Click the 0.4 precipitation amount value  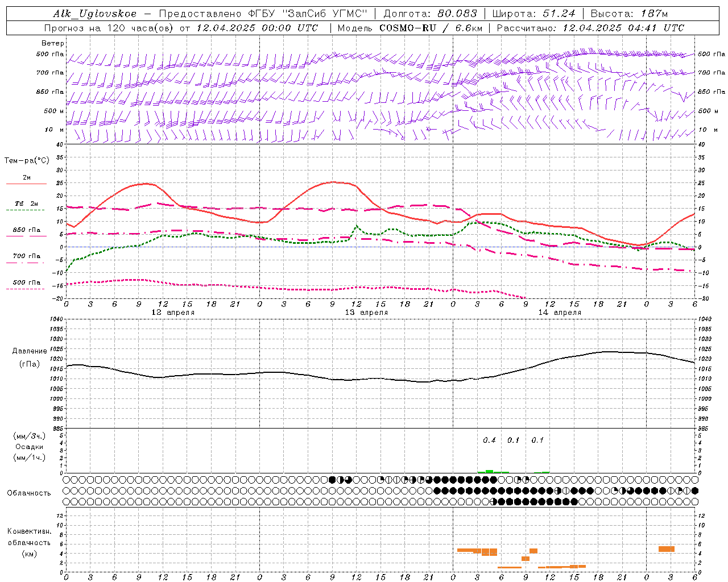click(x=489, y=440)
